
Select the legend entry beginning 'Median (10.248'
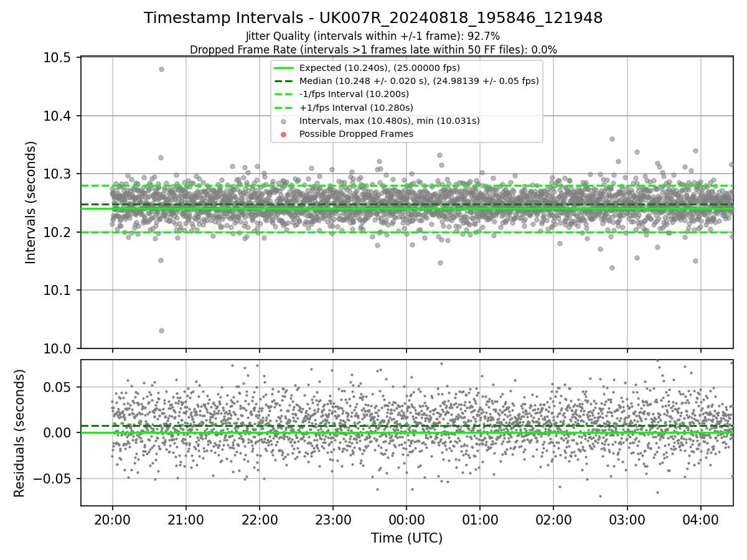pyautogui.click(x=419, y=81)
